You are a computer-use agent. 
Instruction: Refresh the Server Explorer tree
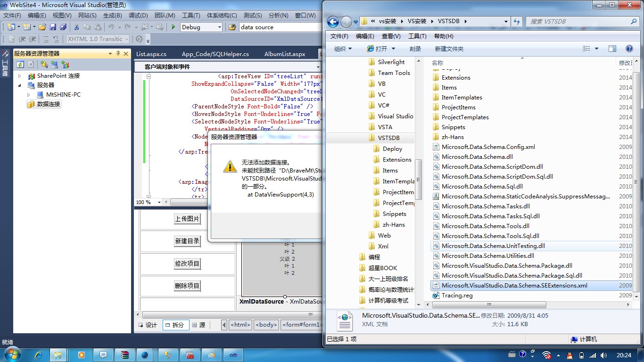pos(20,65)
